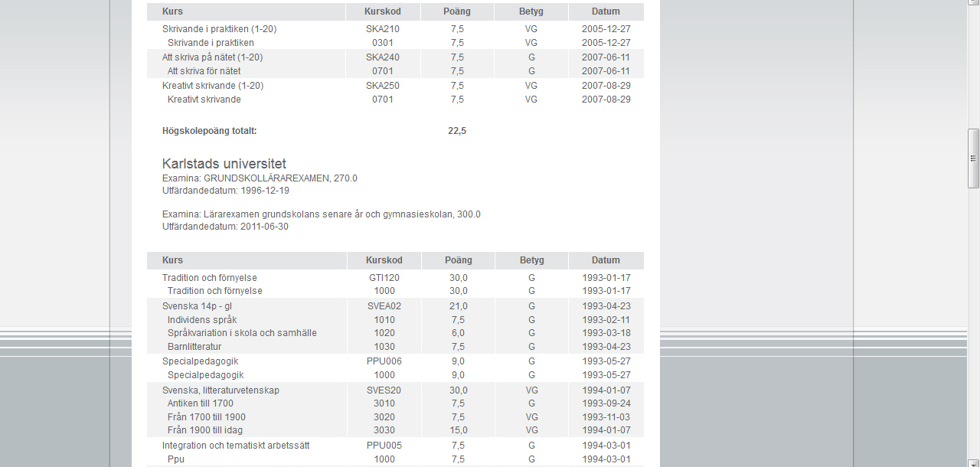Click the Barnlitteratur module entry

(x=194, y=347)
